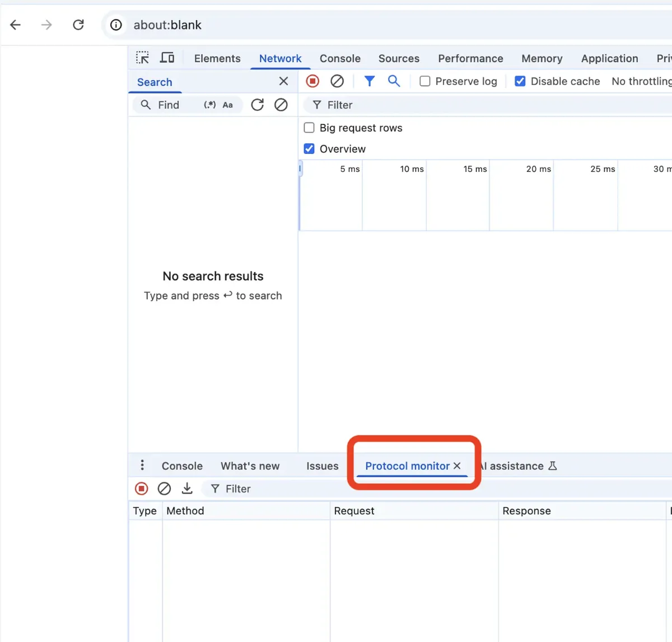Screen dimensions: 672x642
Task: Clear the network log
Action: pos(337,81)
